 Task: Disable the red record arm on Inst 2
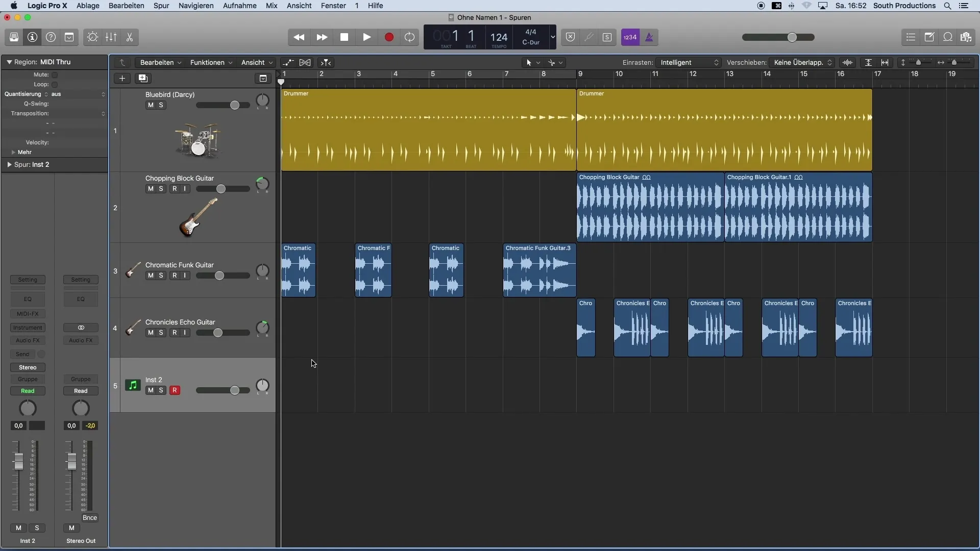(x=175, y=390)
